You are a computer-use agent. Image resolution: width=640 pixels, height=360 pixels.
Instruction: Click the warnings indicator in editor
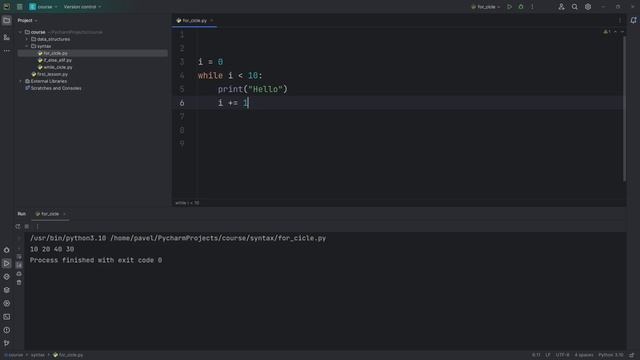click(607, 32)
